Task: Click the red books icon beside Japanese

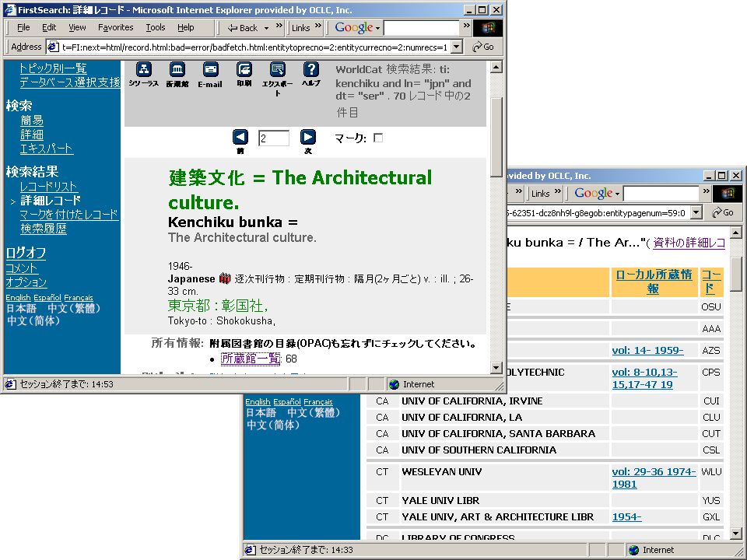Action: pyautogui.click(x=225, y=278)
